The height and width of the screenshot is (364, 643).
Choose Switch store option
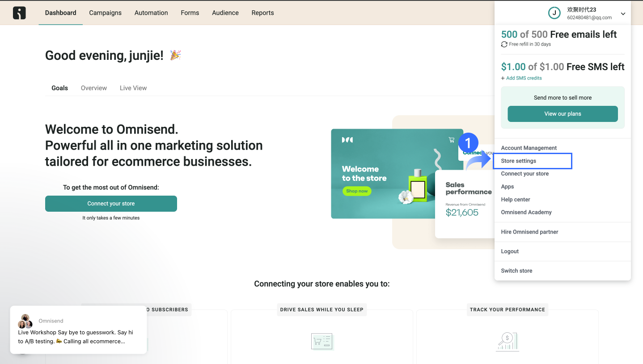coord(516,271)
